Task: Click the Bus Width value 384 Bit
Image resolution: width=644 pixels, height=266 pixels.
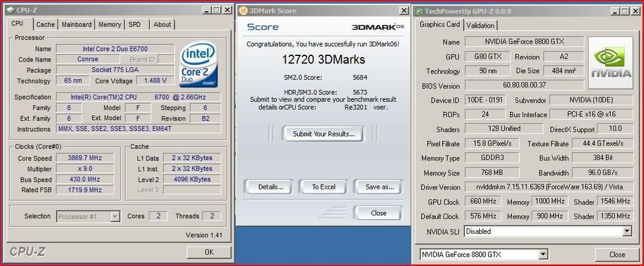Action: (602, 158)
